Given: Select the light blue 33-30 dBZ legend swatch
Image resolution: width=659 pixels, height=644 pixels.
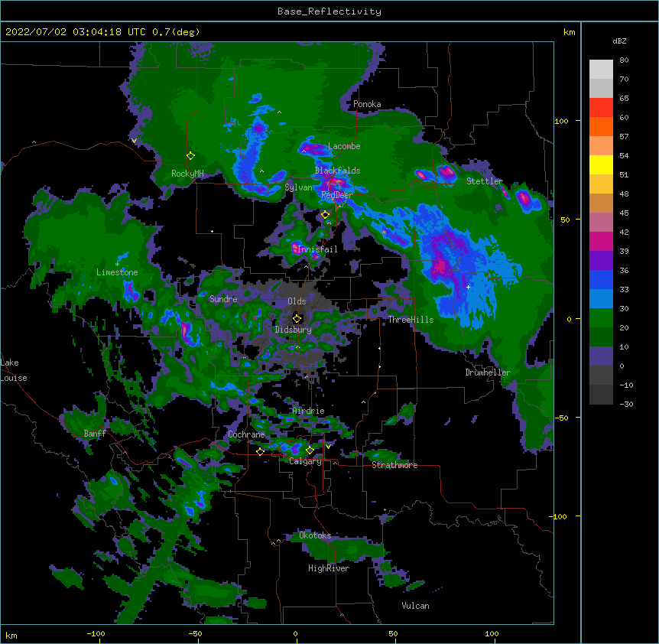Looking at the screenshot, I should tap(601, 299).
